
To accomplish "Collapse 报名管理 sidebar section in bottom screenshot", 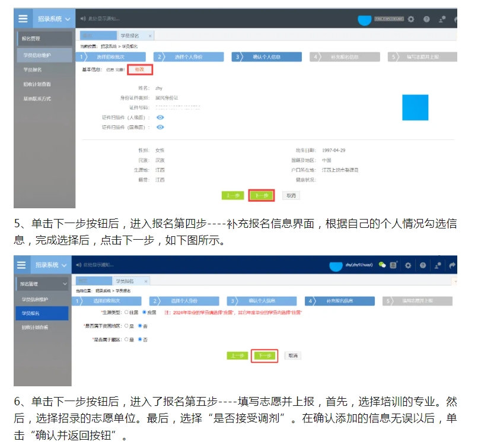I will [x=64, y=284].
